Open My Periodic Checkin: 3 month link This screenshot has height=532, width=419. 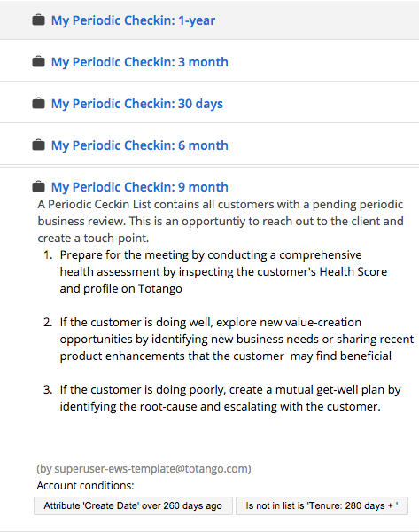point(139,62)
